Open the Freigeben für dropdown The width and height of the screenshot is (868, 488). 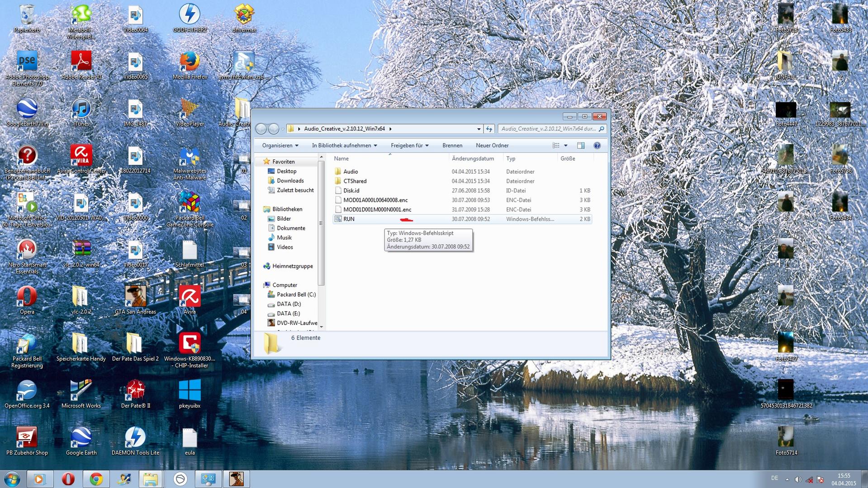(x=409, y=146)
